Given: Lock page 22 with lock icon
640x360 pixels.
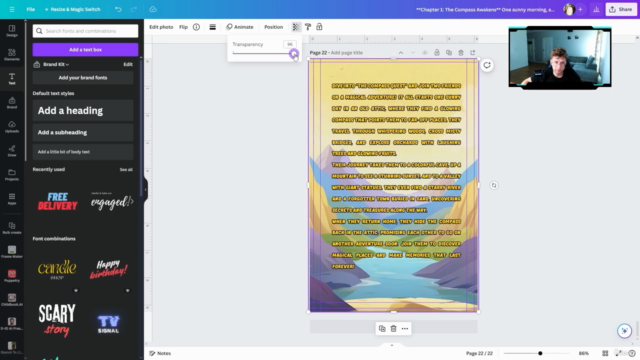Looking at the screenshot, I should tap(437, 53).
